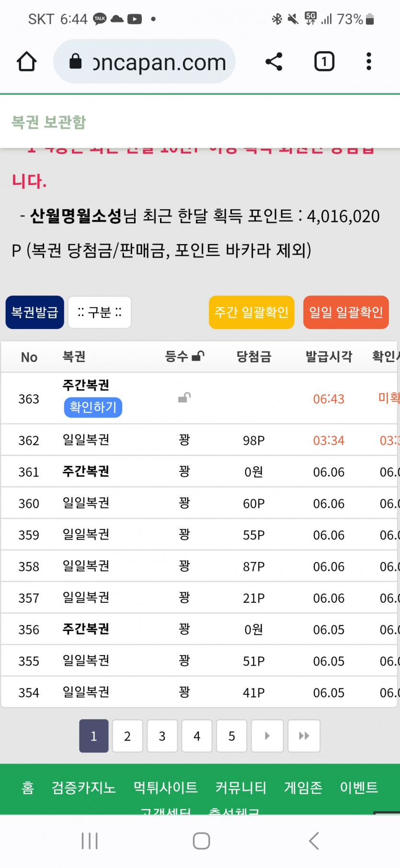This screenshot has width=400, height=868.
Task: Tap the yellow 주간 일괄확인 button
Action: [x=251, y=312]
